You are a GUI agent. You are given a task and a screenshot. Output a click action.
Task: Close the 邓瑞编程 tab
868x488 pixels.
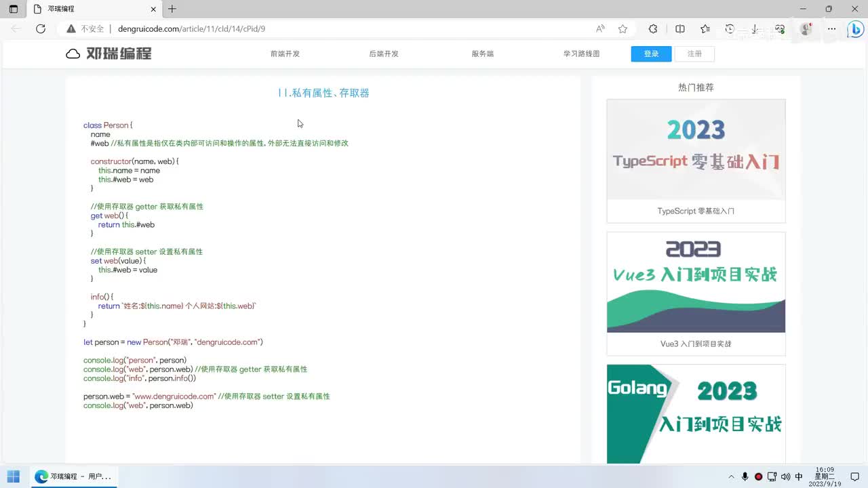(153, 9)
